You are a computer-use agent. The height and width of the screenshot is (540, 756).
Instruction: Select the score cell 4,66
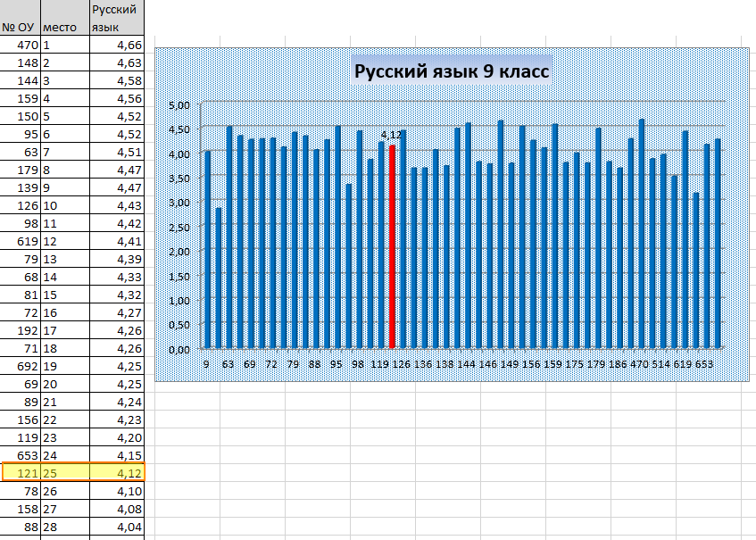click(x=117, y=45)
